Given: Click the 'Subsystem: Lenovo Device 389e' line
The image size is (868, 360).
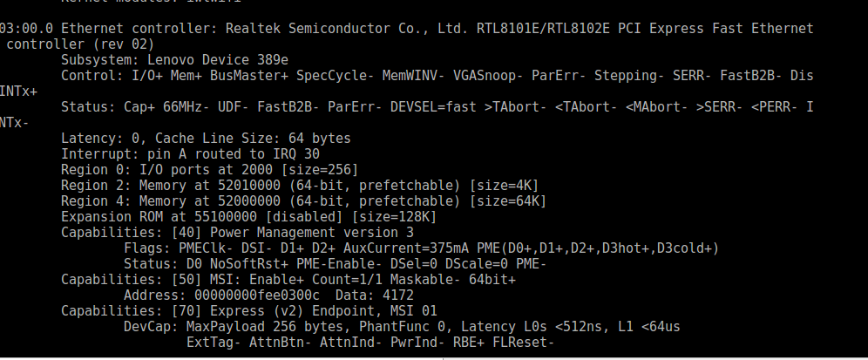Looking at the screenshot, I should [174, 60].
